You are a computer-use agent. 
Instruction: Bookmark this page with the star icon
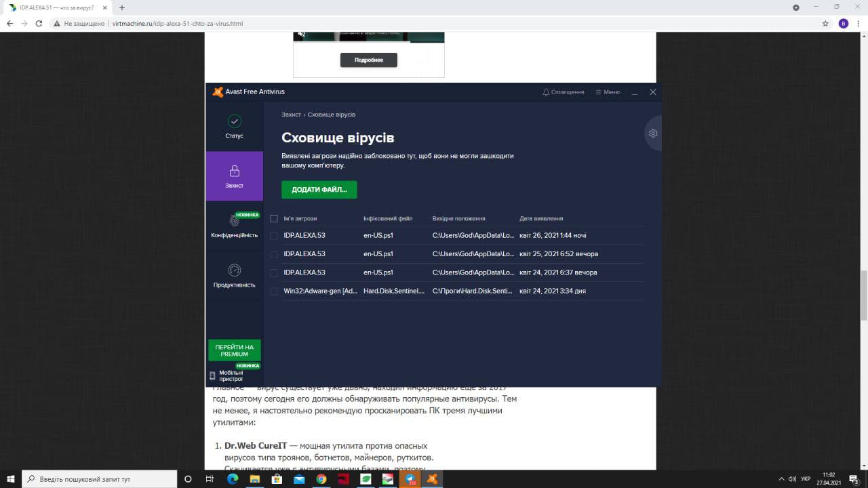(825, 23)
